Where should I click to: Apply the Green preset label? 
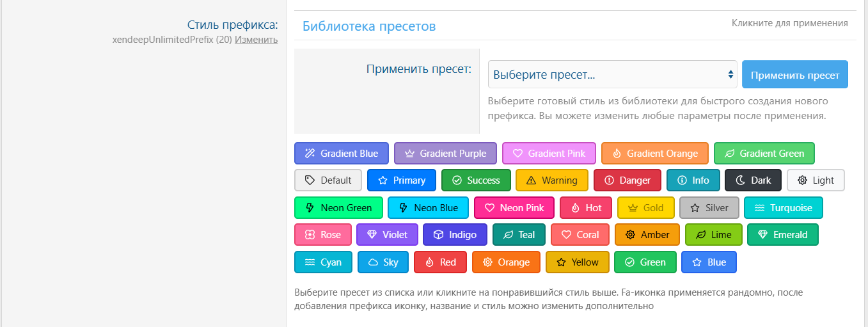(x=645, y=262)
